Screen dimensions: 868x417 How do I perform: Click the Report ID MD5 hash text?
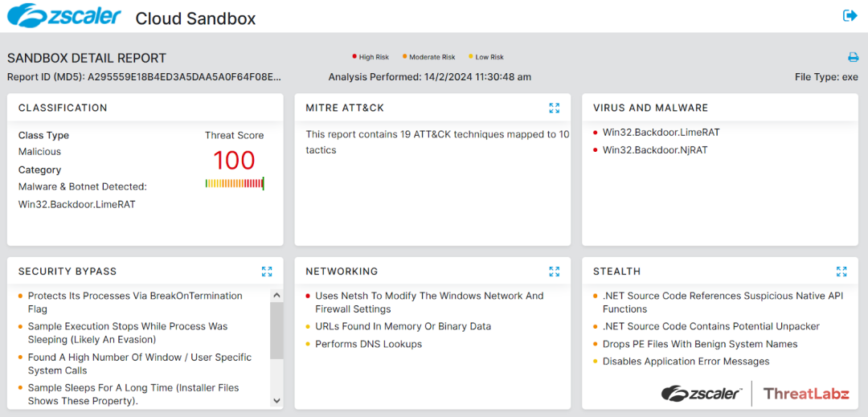(x=184, y=77)
